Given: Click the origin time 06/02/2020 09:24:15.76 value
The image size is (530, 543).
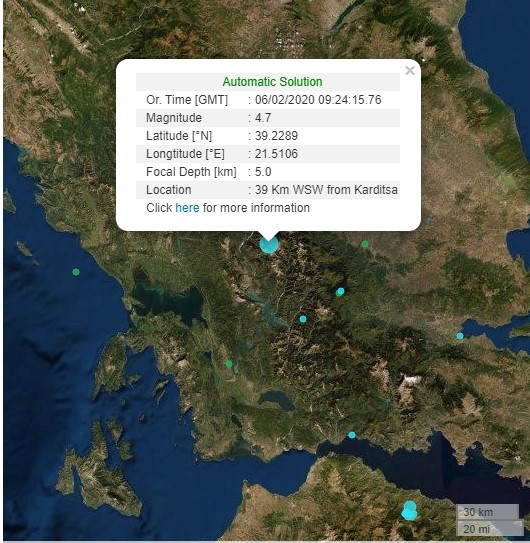Looking at the screenshot, I should (x=318, y=100).
